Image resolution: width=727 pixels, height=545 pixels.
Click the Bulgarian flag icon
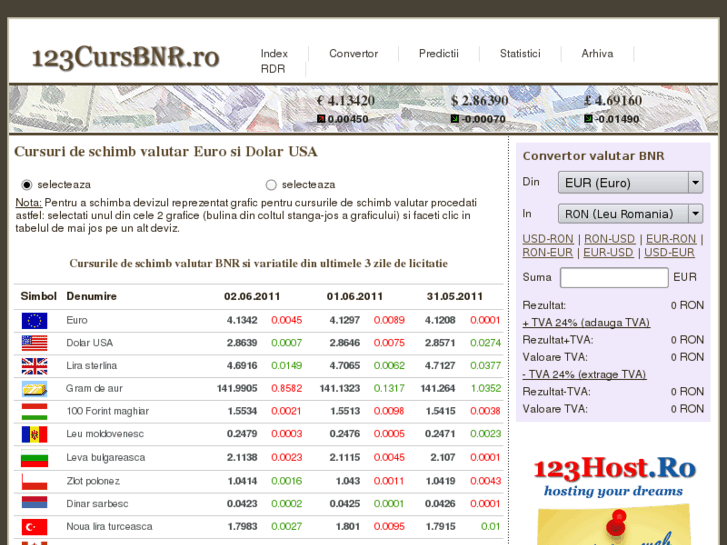coord(34,458)
